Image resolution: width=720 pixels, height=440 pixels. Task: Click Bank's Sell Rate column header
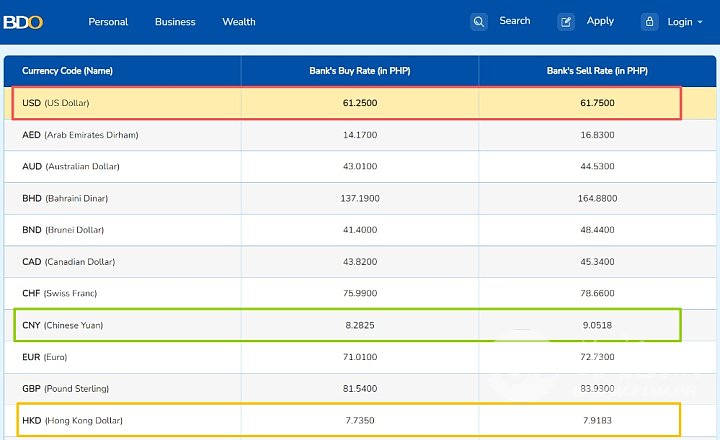(x=597, y=71)
